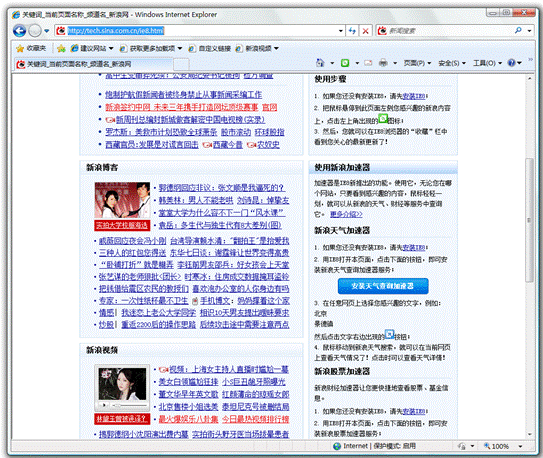Click 安装IE8 link under 新浪股票加速器
This screenshot has height=458, width=543.
[x=413, y=412]
